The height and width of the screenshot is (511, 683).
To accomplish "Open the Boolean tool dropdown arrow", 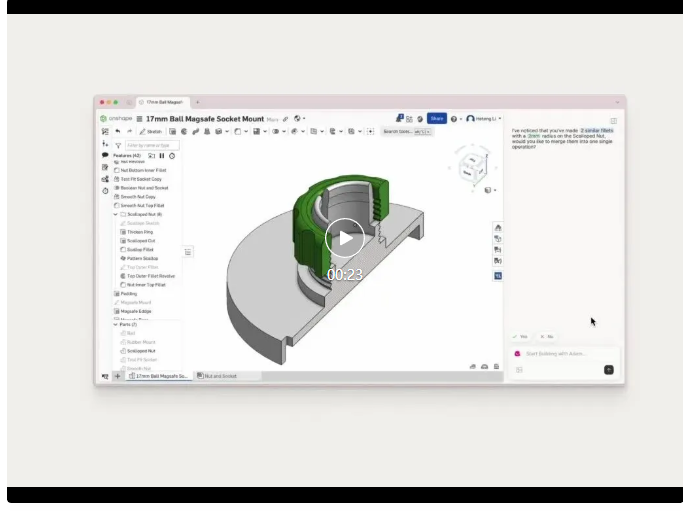I will pyautogui.click(x=284, y=132).
